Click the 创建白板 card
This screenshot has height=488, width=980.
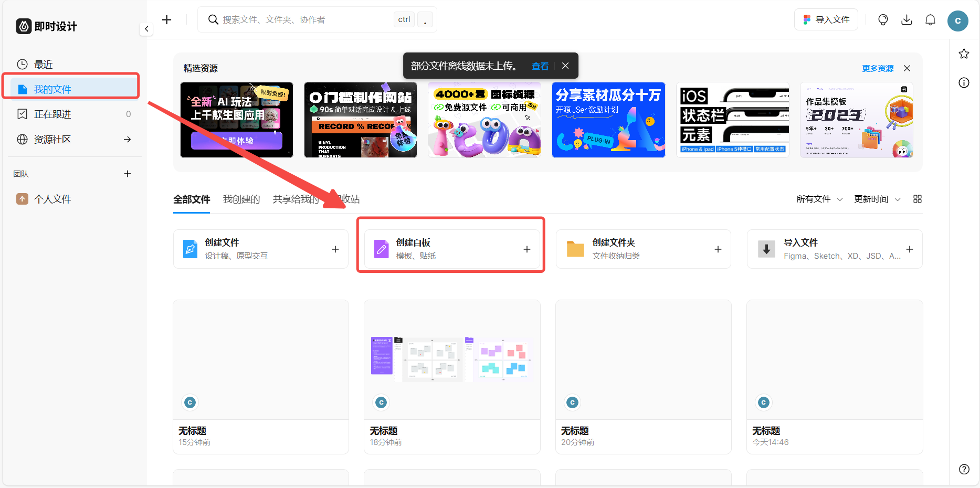click(x=452, y=249)
